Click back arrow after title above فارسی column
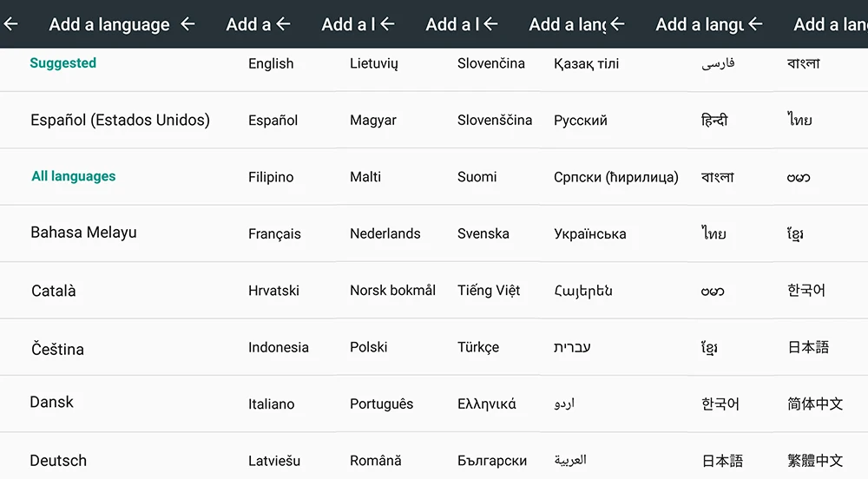This screenshot has width=868, height=479. click(755, 23)
